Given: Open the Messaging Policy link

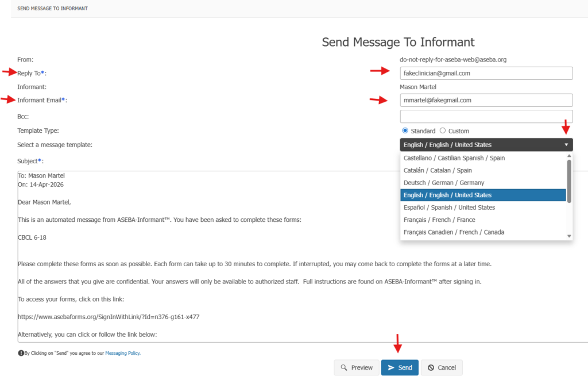Looking at the screenshot, I should pos(122,353).
